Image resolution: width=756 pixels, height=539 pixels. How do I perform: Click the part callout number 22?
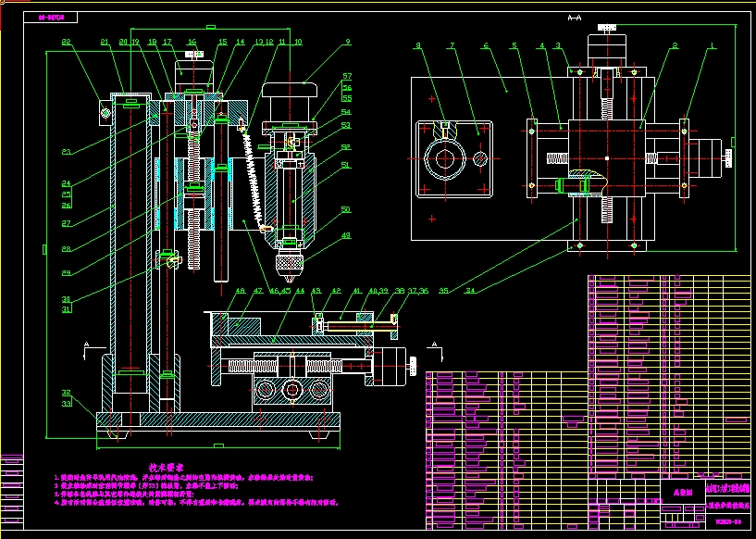click(x=67, y=42)
